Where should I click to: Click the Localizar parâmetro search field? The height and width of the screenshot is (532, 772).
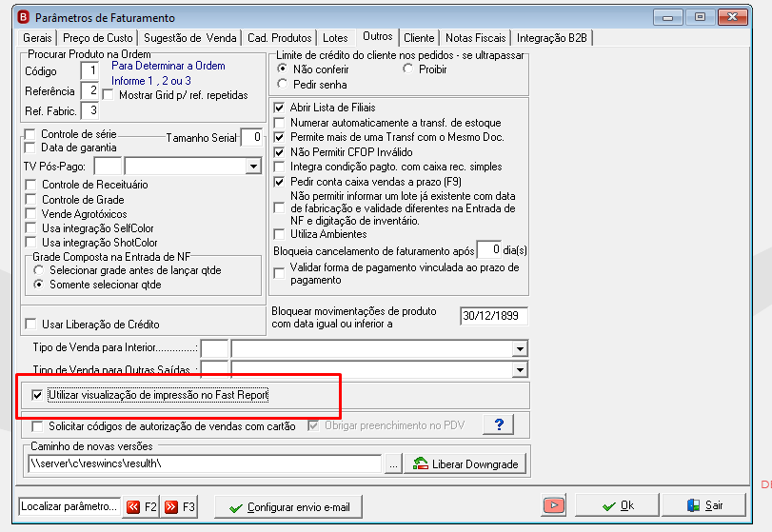coord(69,506)
